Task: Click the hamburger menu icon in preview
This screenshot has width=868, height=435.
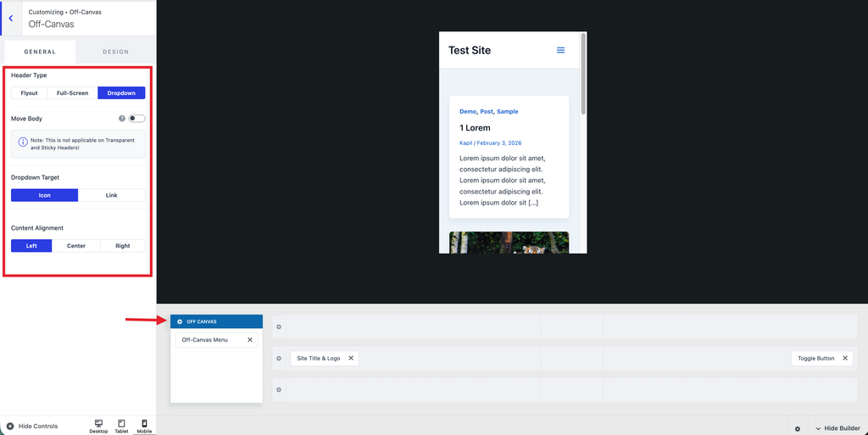Action: pos(561,50)
